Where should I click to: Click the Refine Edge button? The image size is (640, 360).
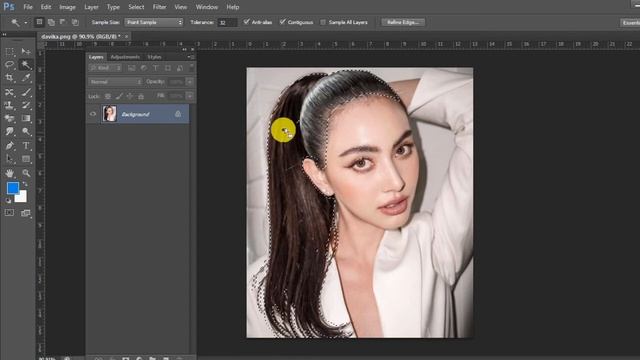pyautogui.click(x=403, y=22)
